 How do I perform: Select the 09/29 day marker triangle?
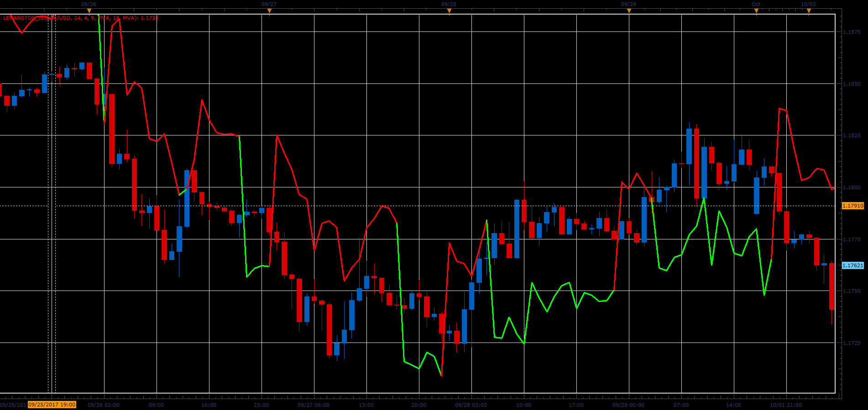(x=629, y=11)
